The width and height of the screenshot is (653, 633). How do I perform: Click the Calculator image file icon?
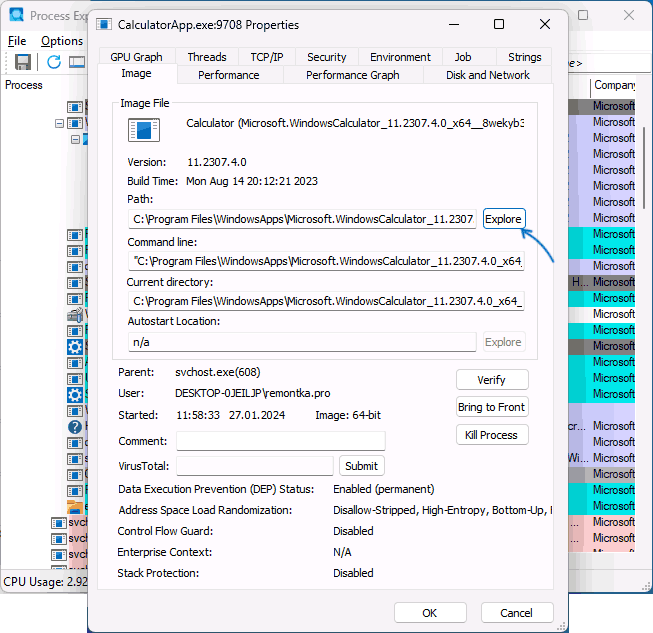[x=144, y=130]
